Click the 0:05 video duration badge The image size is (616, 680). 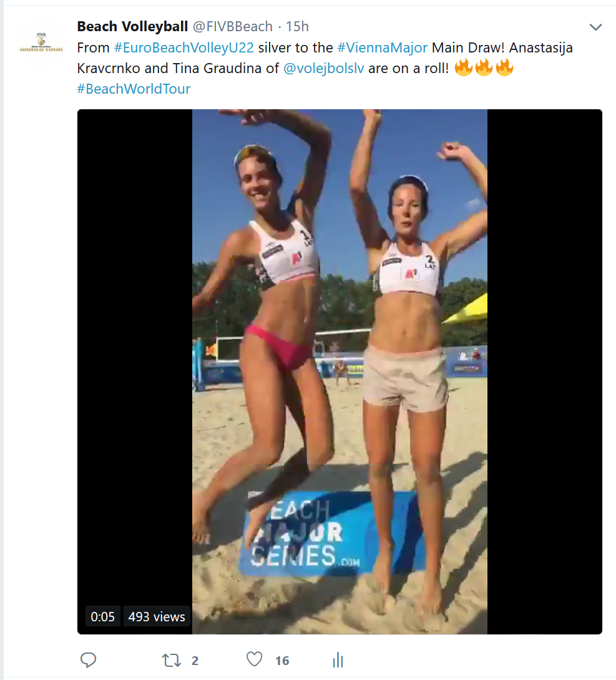103,616
